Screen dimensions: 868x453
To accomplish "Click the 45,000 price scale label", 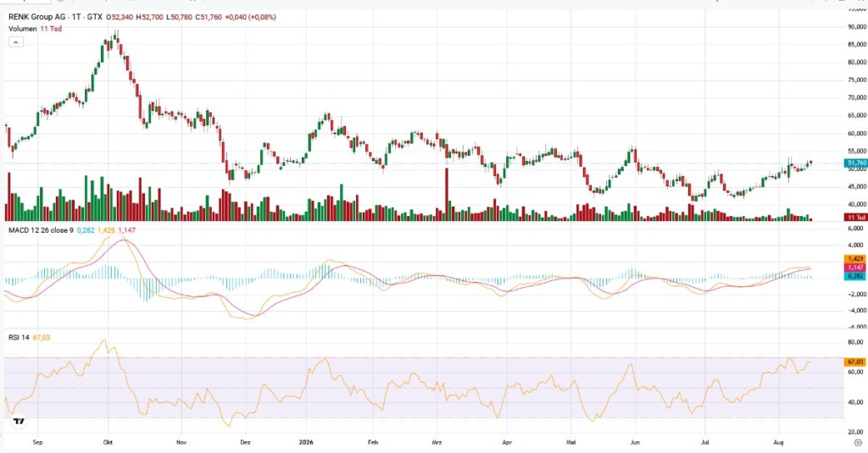I will (x=857, y=187).
